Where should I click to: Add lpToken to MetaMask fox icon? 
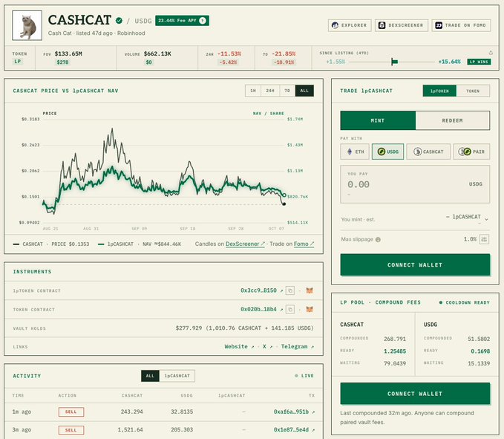310,290
